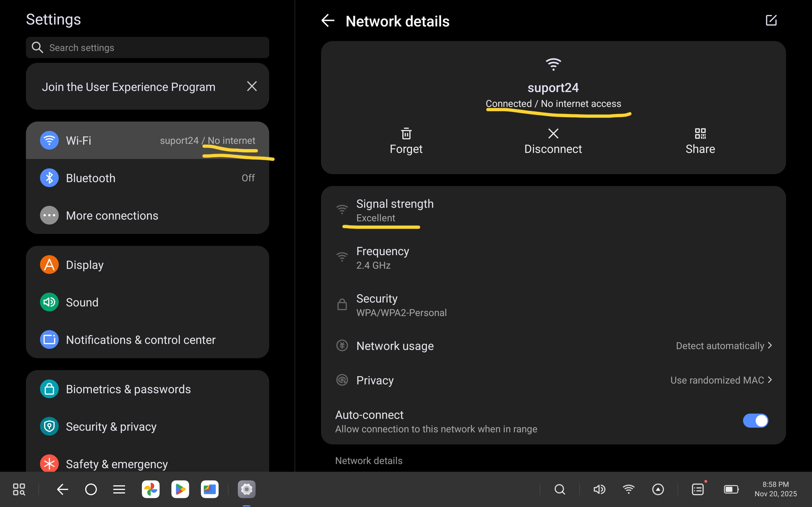
Task: Tap the taskbar home circle button
Action: (90, 489)
